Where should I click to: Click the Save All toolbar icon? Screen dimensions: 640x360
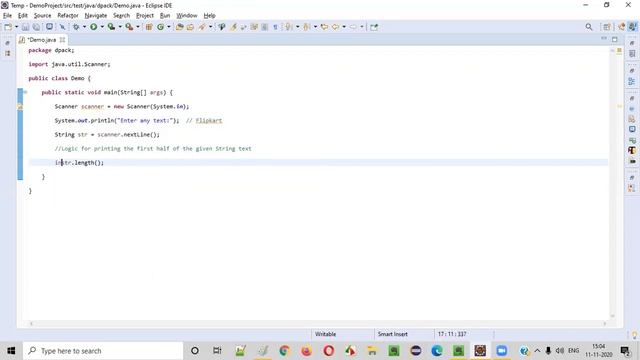tap(36, 27)
